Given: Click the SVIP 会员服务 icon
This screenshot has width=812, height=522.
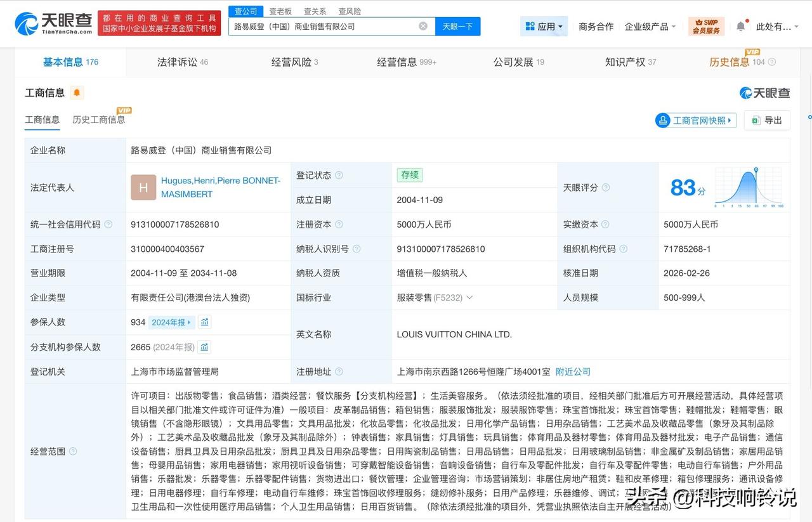Looking at the screenshot, I should point(706,26).
